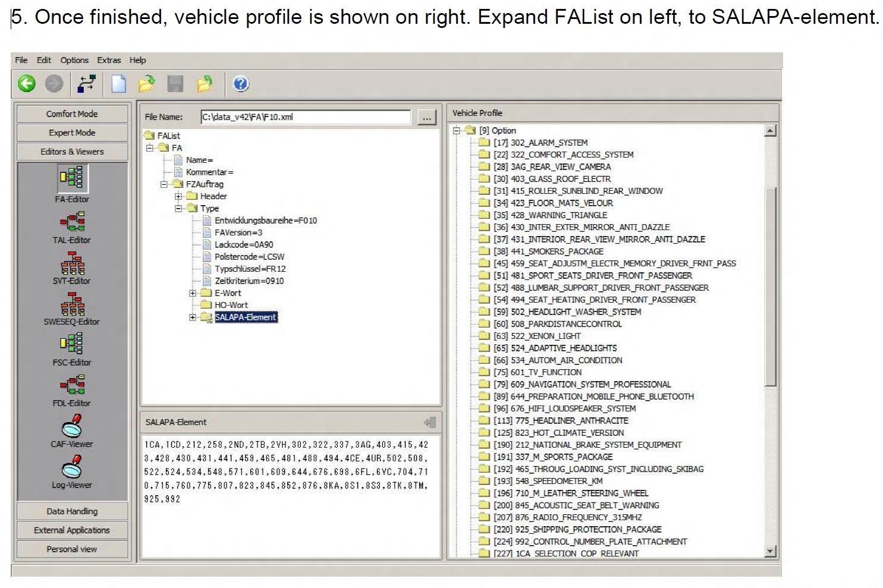Launch the SVT-Editor icon
The image size is (883, 588).
click(72, 262)
